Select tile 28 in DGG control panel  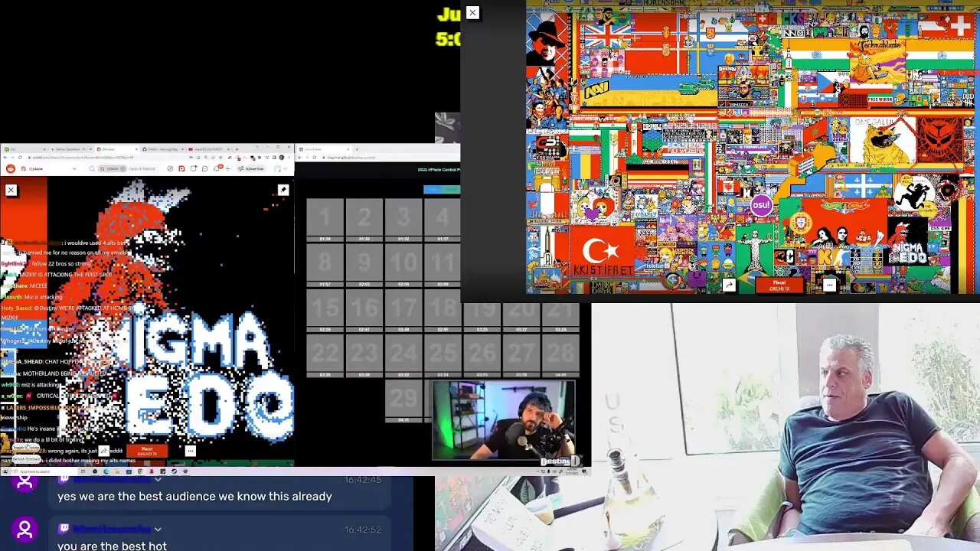(561, 355)
